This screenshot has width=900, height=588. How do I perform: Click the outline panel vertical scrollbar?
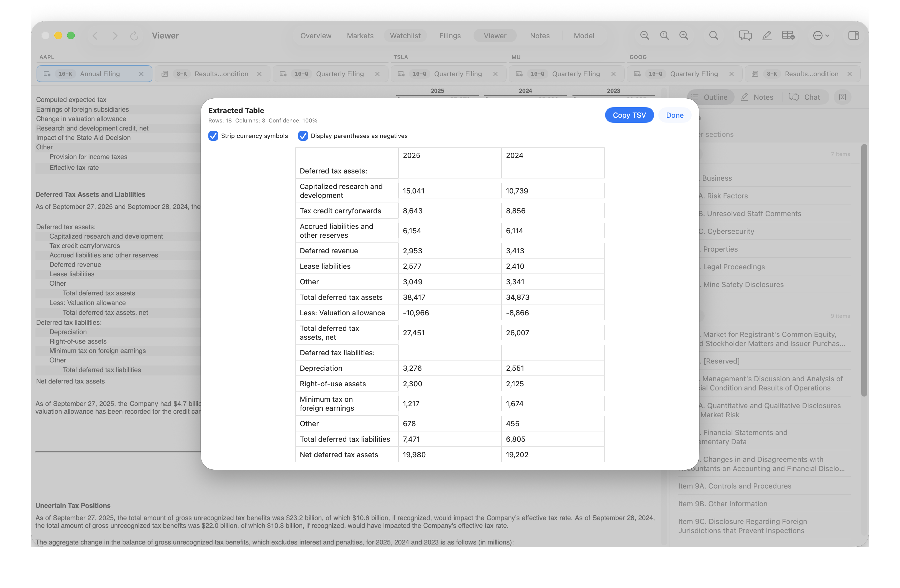pos(864,270)
